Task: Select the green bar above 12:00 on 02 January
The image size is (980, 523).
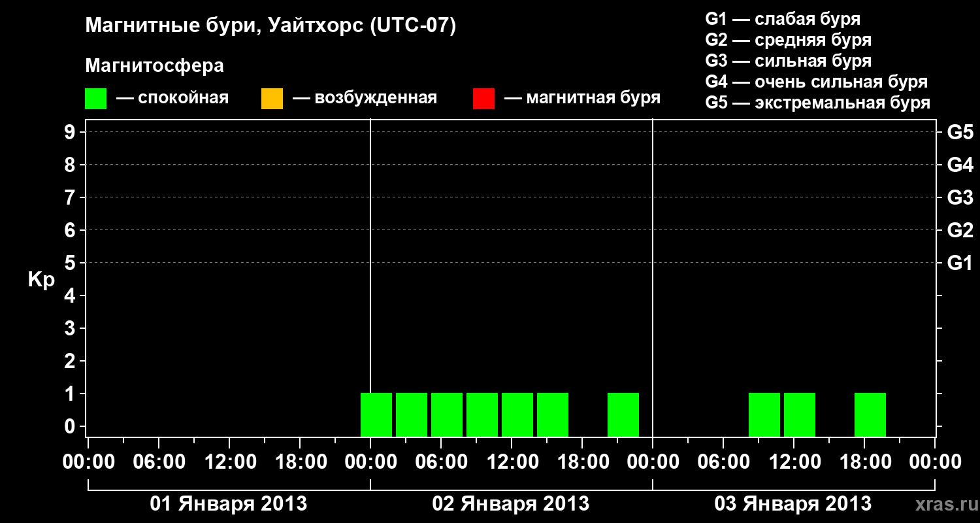Action: click(x=517, y=414)
